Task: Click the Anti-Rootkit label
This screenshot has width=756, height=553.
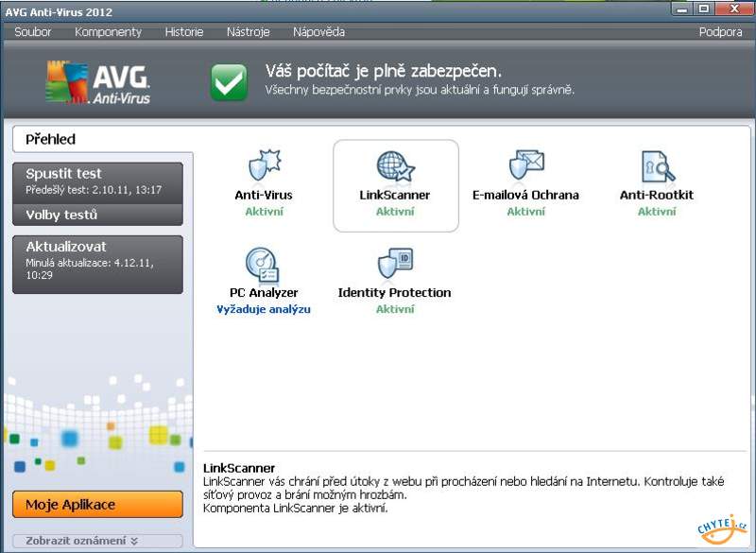Action: pyautogui.click(x=657, y=196)
